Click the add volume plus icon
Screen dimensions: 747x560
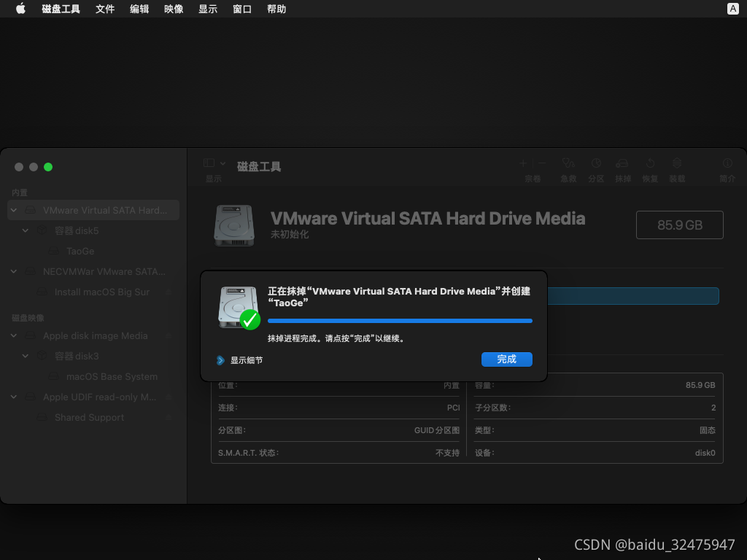[x=523, y=163]
